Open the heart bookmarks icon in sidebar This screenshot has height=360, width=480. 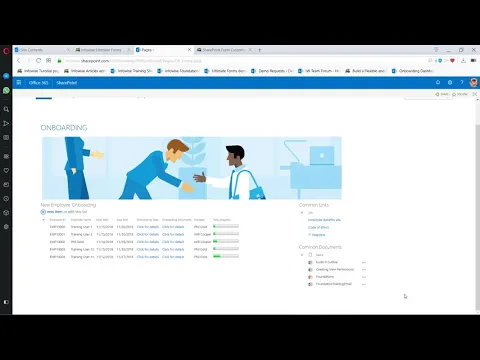tap(6, 170)
